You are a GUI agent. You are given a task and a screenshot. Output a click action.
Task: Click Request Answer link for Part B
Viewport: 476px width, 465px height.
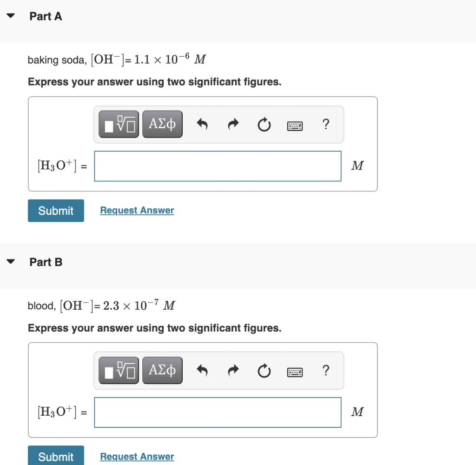137,456
